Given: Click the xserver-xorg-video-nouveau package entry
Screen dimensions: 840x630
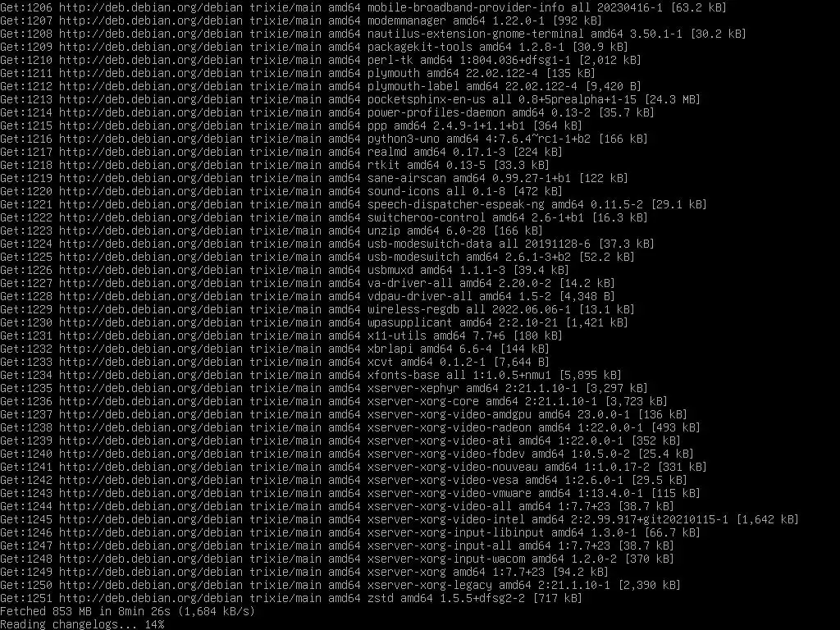Looking at the screenshot, I should (453, 467).
